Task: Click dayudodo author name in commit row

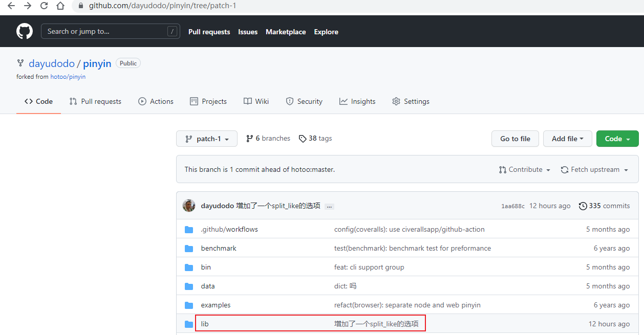Action: pyautogui.click(x=217, y=206)
